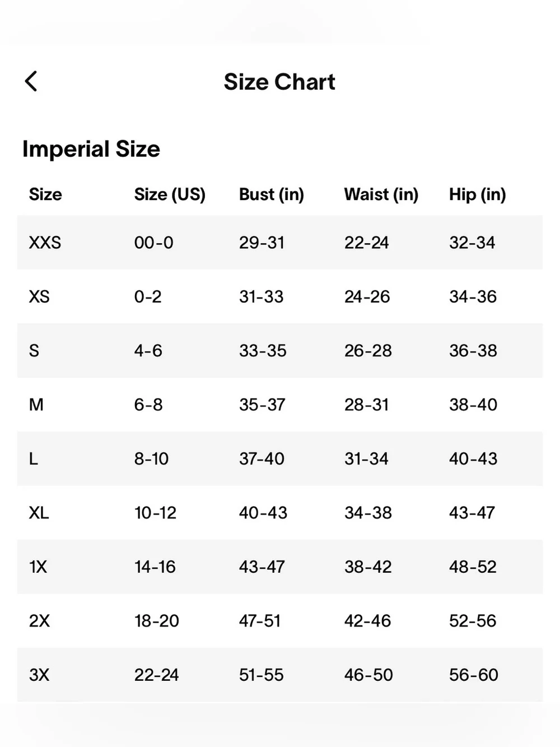The width and height of the screenshot is (560, 747).
Task: Choose the M size row label
Action: [x=36, y=405]
